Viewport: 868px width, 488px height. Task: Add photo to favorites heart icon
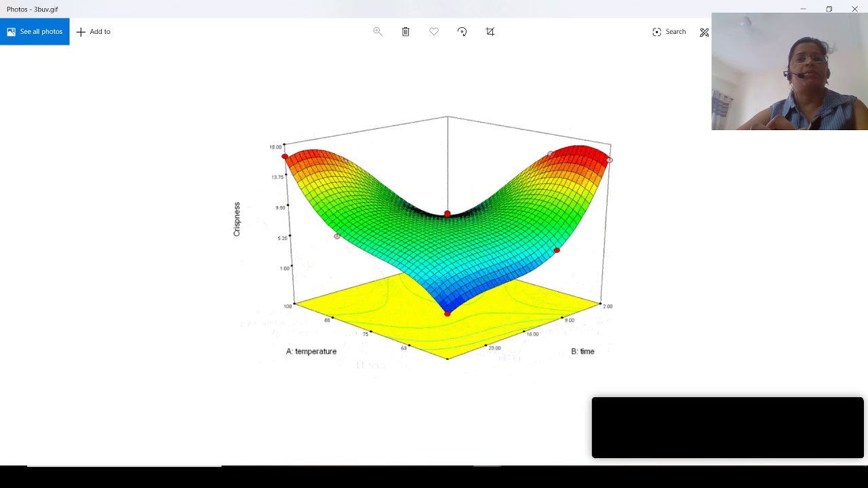434,32
